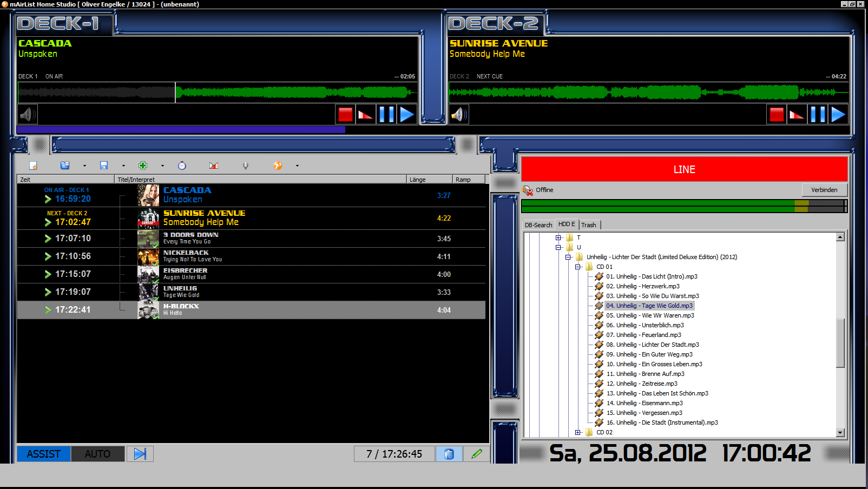Expand the CD 02 folder
Screen dimensions: 868x489
click(578, 432)
